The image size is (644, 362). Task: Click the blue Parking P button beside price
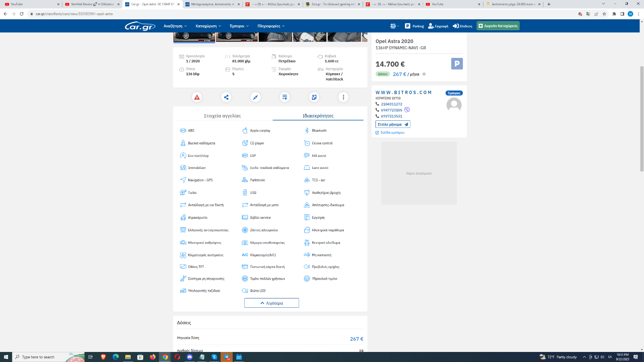coord(457,64)
